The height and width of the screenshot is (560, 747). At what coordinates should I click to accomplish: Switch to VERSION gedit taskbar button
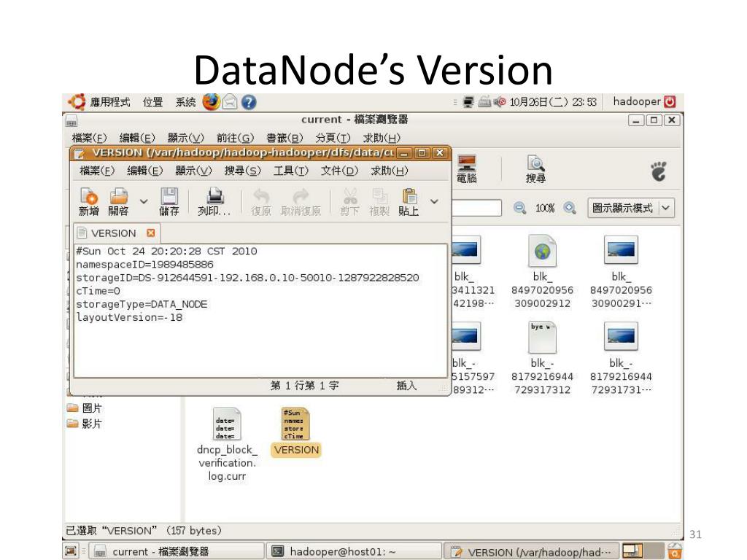pos(531,551)
